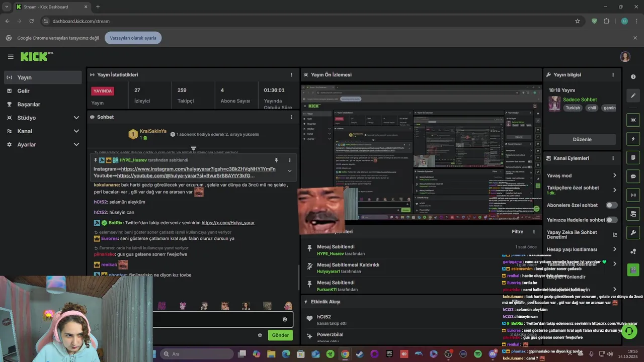Click the pencil edit icon in right sidebar
The width and height of the screenshot is (644, 362).
[633, 96]
